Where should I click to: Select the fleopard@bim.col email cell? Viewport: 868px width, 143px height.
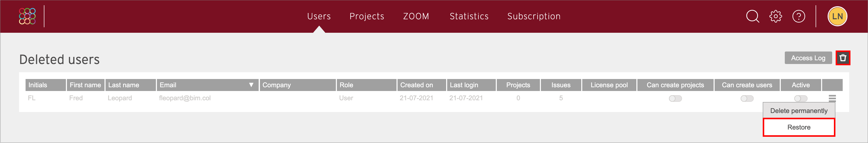click(185, 98)
